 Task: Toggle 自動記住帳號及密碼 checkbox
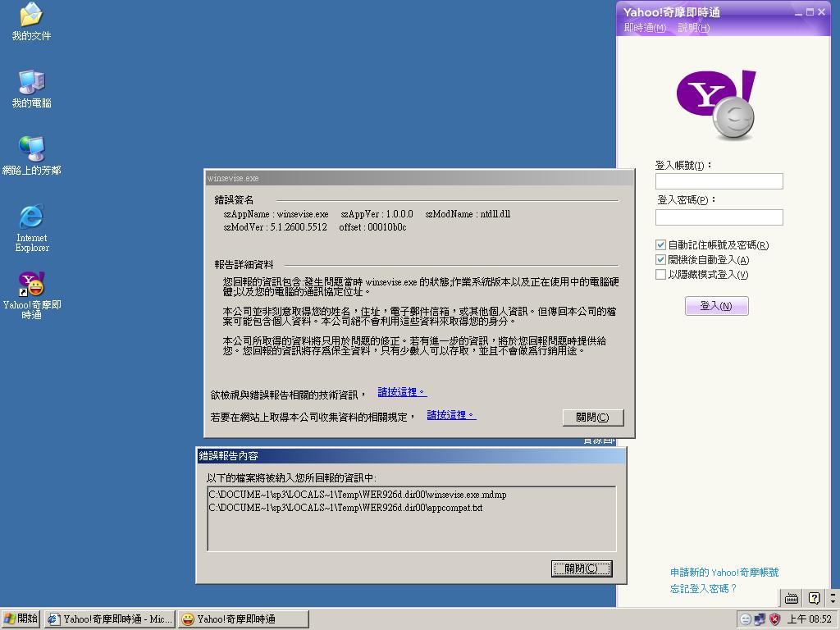[x=661, y=244]
